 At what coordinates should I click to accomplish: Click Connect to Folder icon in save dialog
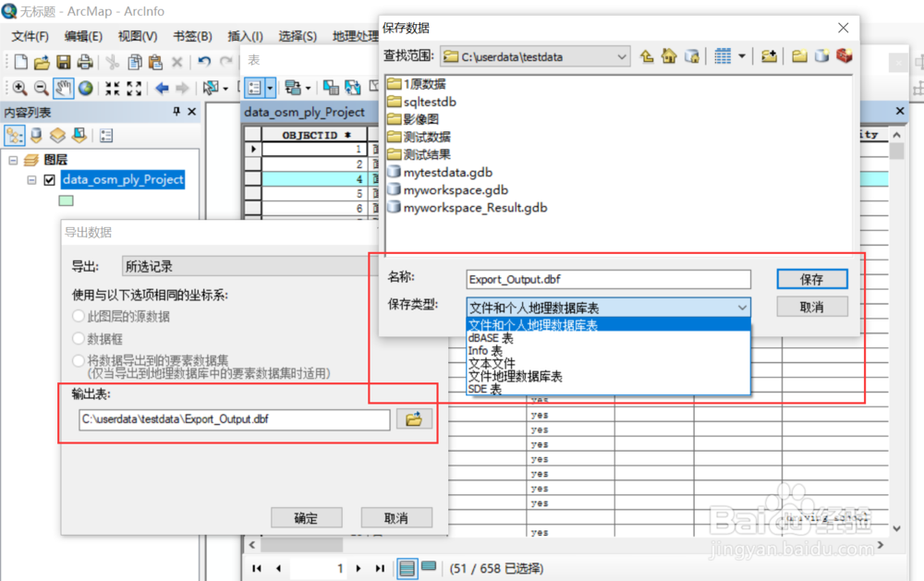[x=769, y=56]
